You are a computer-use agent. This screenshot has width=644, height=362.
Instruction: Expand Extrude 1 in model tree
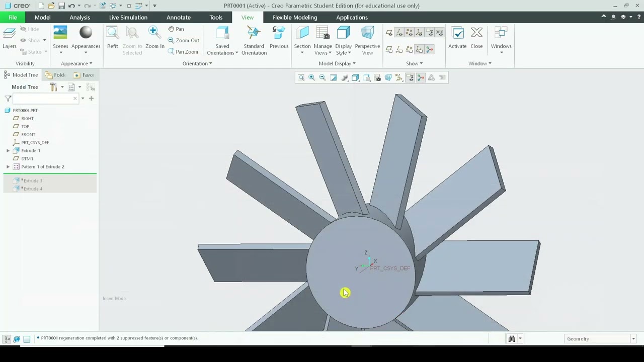pos(8,151)
